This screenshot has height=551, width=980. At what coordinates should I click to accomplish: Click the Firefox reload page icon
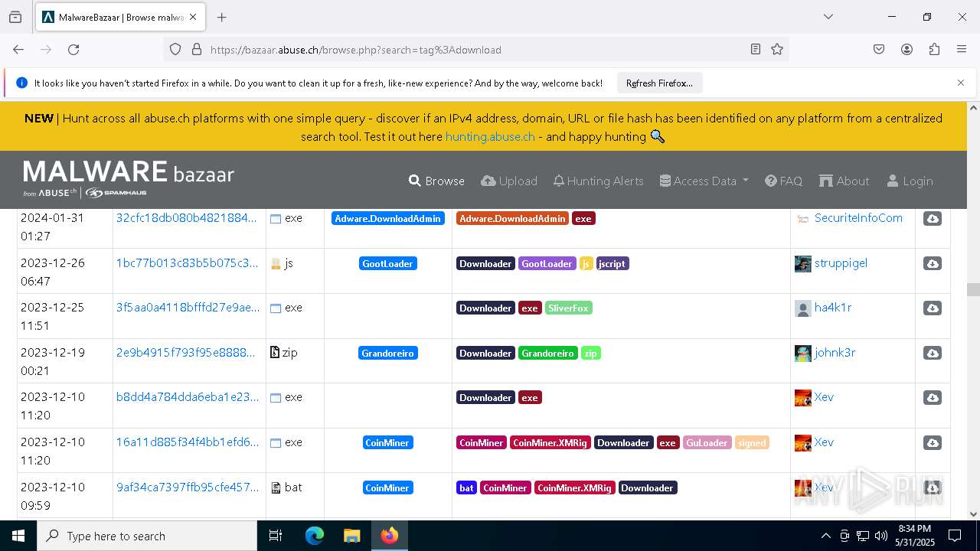coord(73,50)
